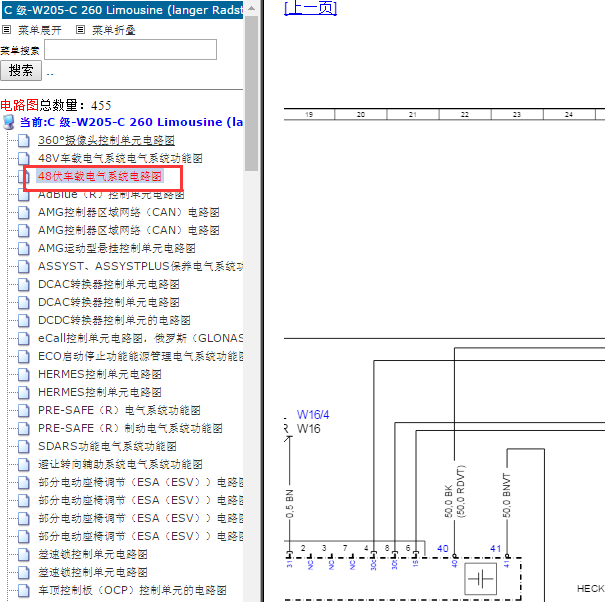Open eCall控制单元电路图 GLONASS entry
This screenshot has width=605, height=602.
(x=140, y=338)
